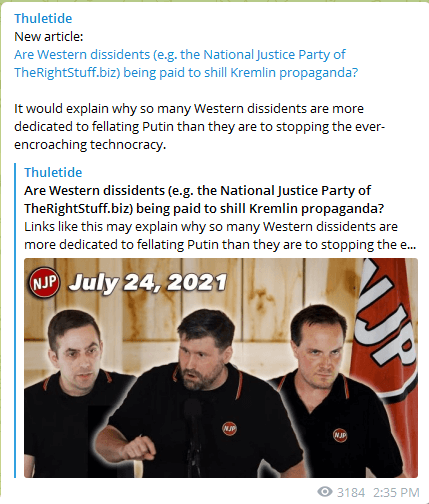Click the NJP pin on center shirt
This screenshot has width=429, height=504.
tap(229, 428)
